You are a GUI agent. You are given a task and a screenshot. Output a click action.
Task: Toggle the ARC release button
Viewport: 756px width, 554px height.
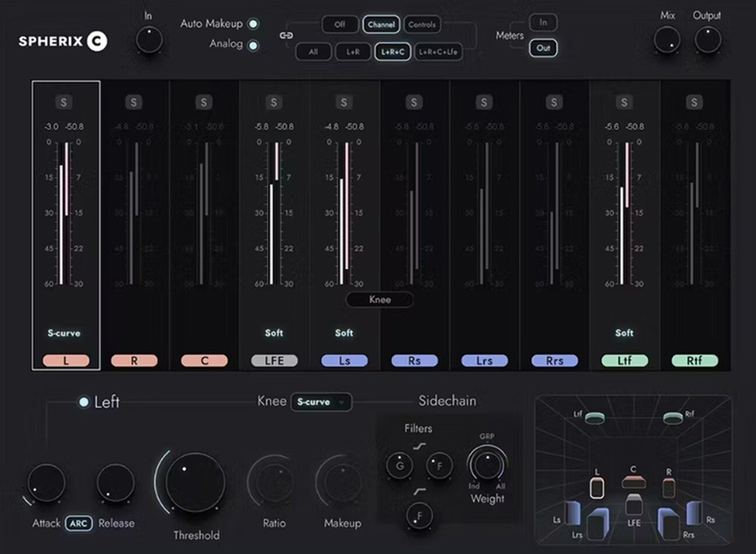point(79,523)
